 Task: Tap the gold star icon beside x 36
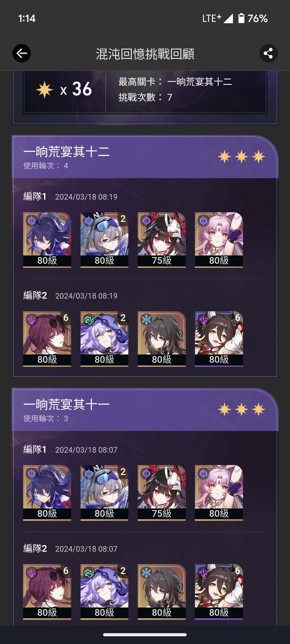tap(45, 90)
